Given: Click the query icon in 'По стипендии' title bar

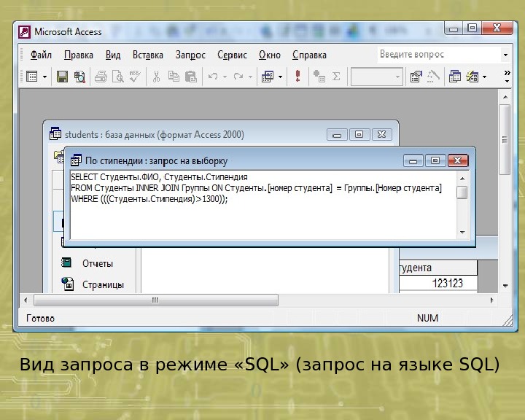Looking at the screenshot, I should click(x=76, y=160).
